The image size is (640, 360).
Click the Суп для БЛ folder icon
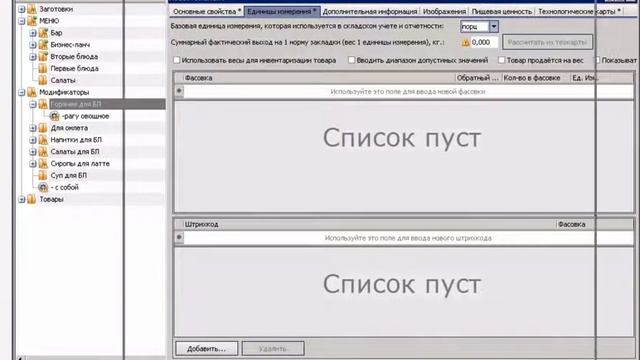click(43, 175)
